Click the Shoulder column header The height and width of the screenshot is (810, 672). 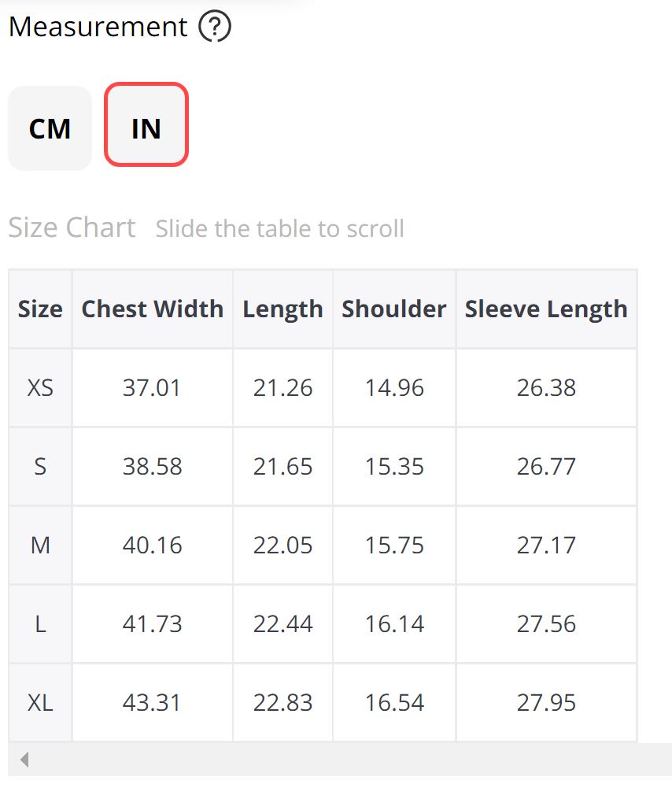394,309
